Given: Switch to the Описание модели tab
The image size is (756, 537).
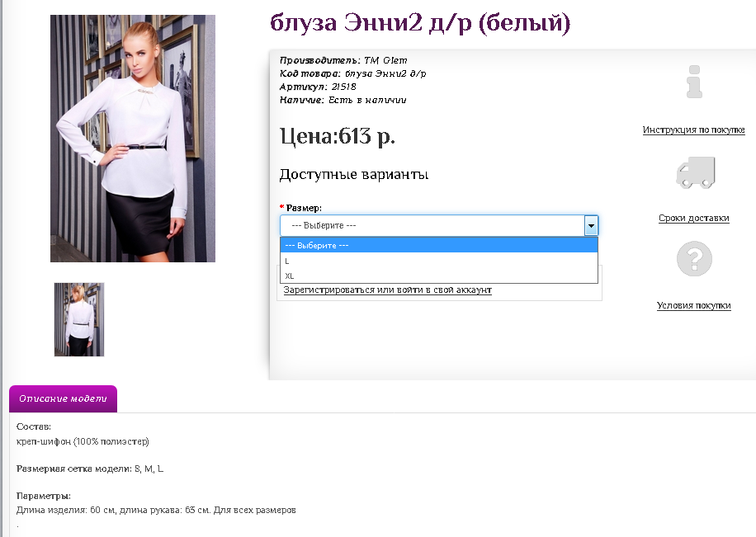Looking at the screenshot, I should tap(64, 398).
